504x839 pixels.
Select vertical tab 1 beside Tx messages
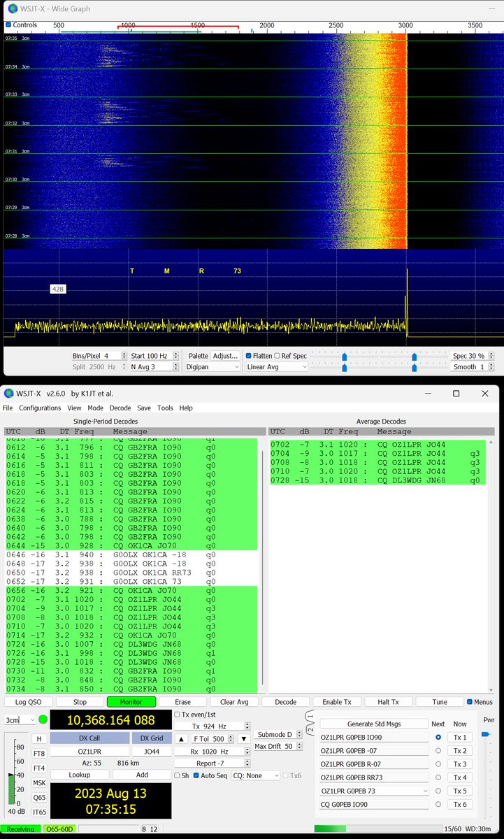click(x=311, y=716)
